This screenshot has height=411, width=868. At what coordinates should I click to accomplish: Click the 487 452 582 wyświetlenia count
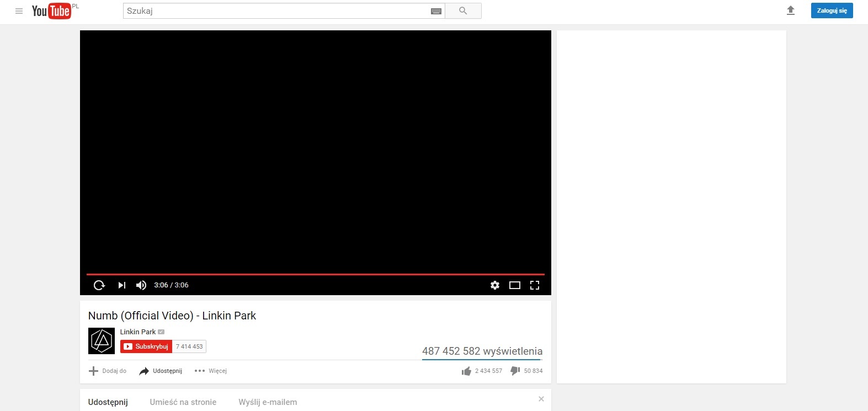(x=482, y=351)
